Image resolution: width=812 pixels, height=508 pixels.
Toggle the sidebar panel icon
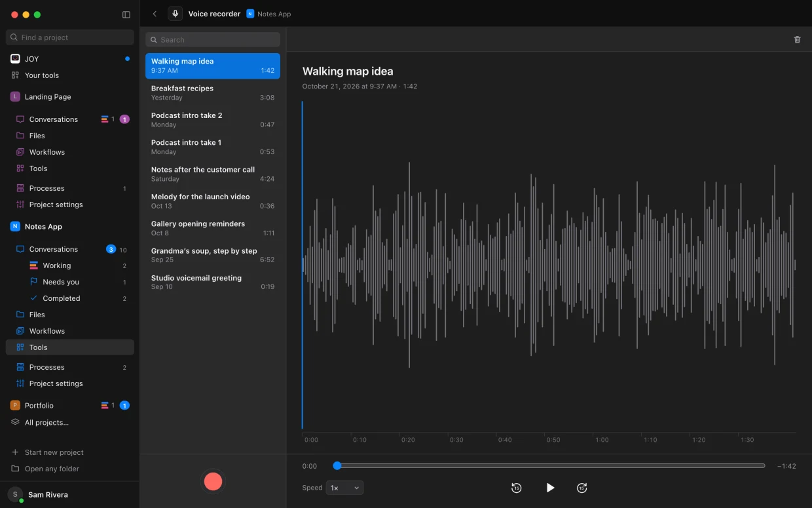(x=126, y=14)
